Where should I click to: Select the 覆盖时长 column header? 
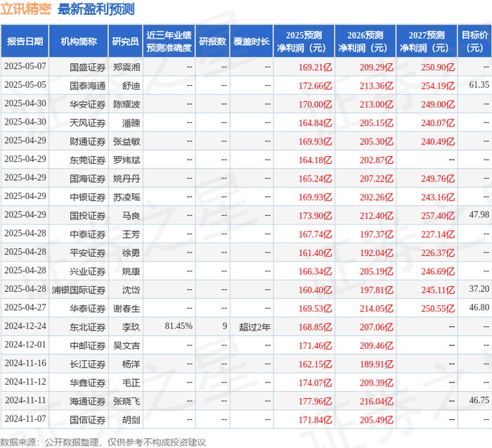point(252,41)
